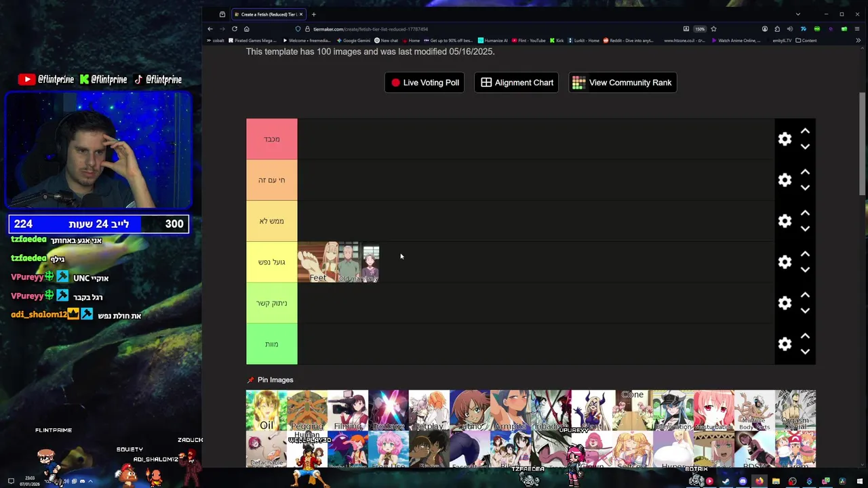Select the Feet image in the tier row

(x=318, y=262)
